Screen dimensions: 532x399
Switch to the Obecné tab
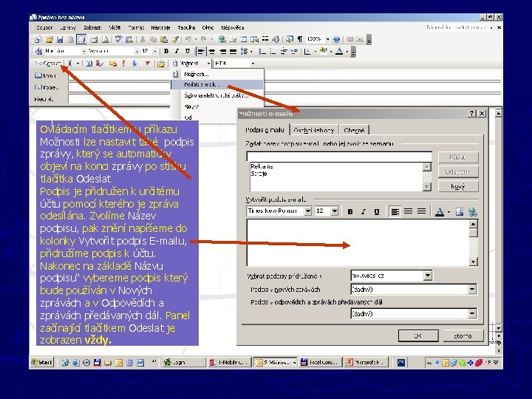(354, 130)
